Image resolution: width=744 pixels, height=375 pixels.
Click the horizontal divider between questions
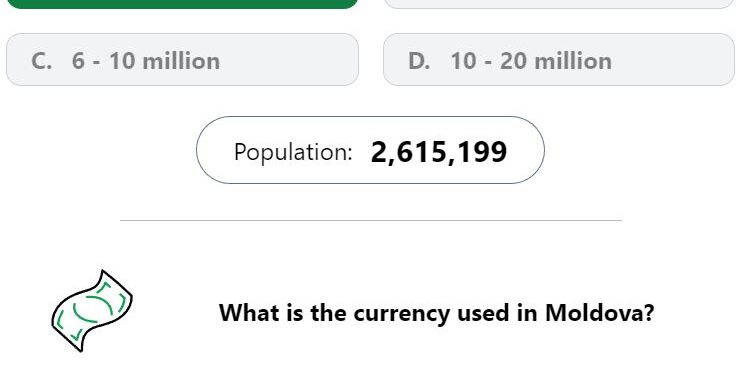pyautogui.click(x=371, y=220)
